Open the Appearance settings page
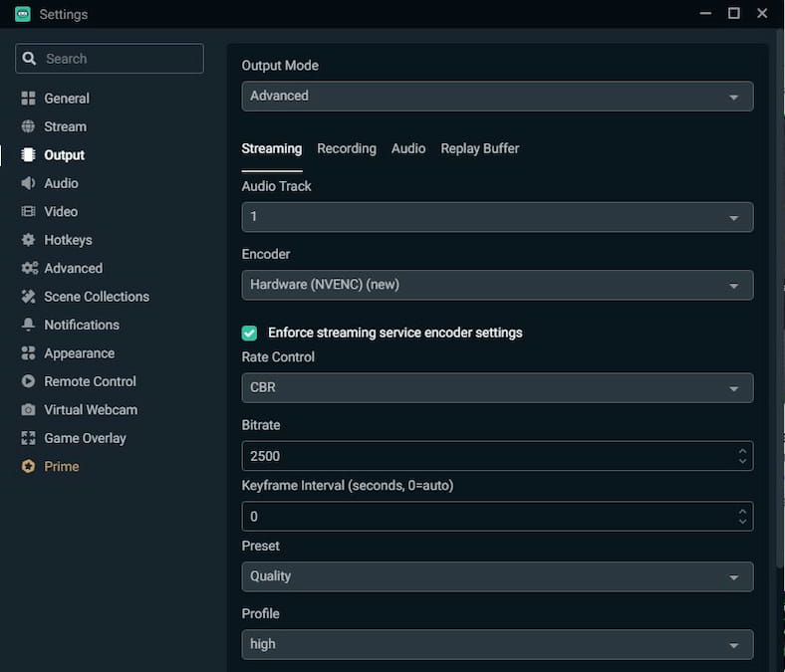785x672 pixels. tap(79, 353)
